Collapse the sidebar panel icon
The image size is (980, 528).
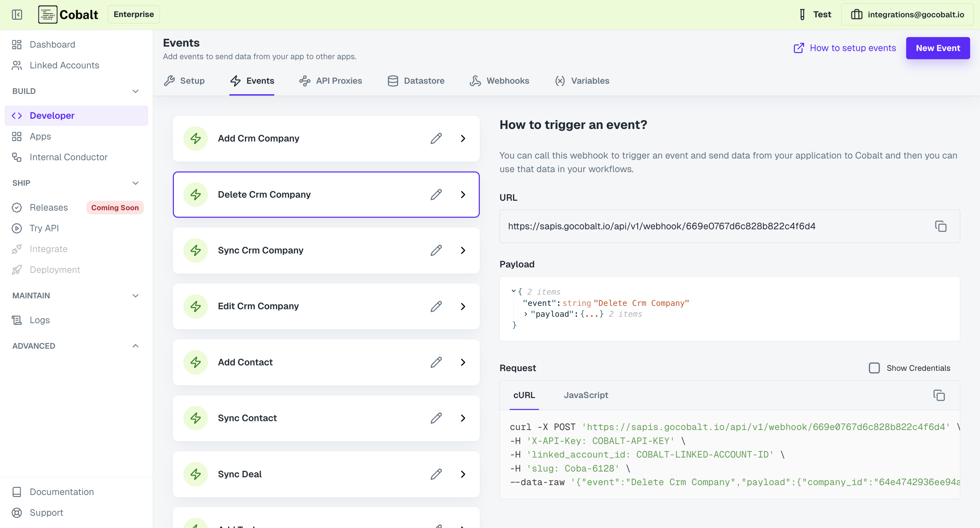point(17,14)
